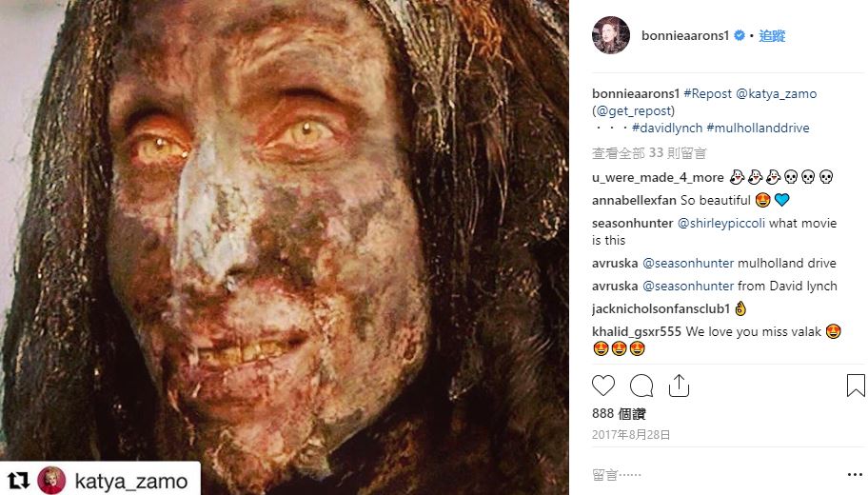Visit @katya_zamo mention in caption
This screenshot has width=868, height=495.
click(x=776, y=94)
